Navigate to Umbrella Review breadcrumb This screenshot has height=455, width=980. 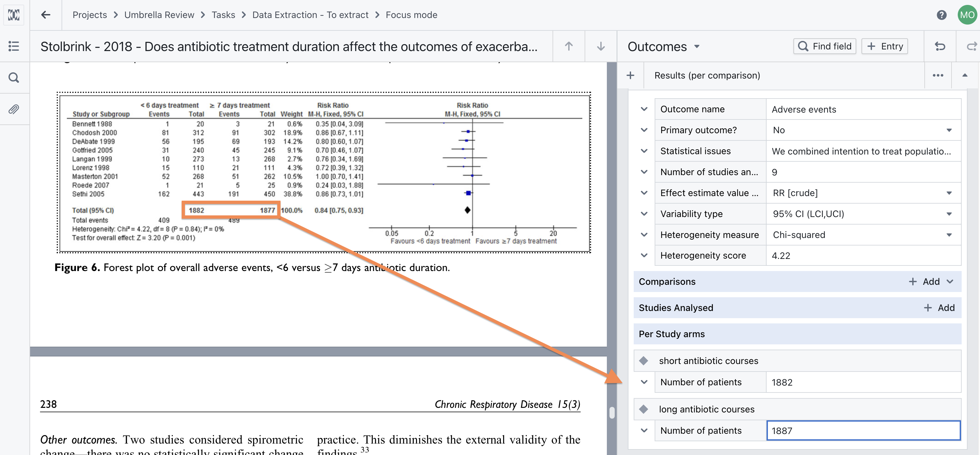[159, 15]
